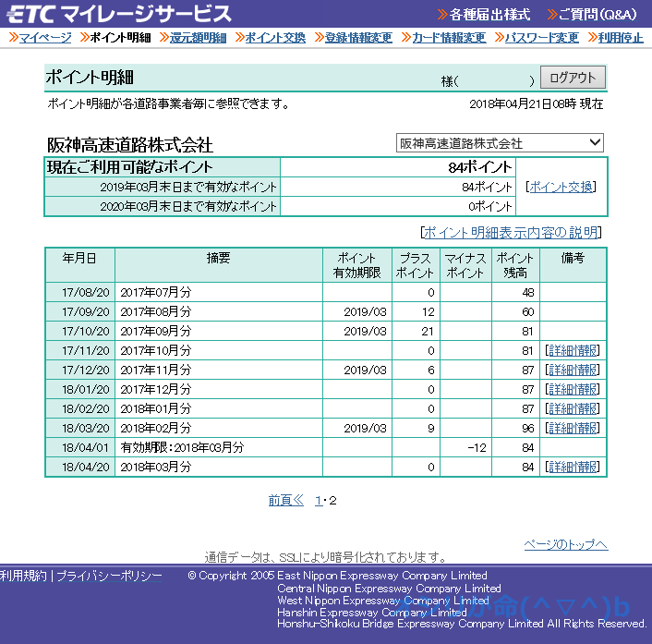The width and height of the screenshot is (652, 644).
Task: Open 詳細情報 for 17/11/20 row
Action: 573,351
